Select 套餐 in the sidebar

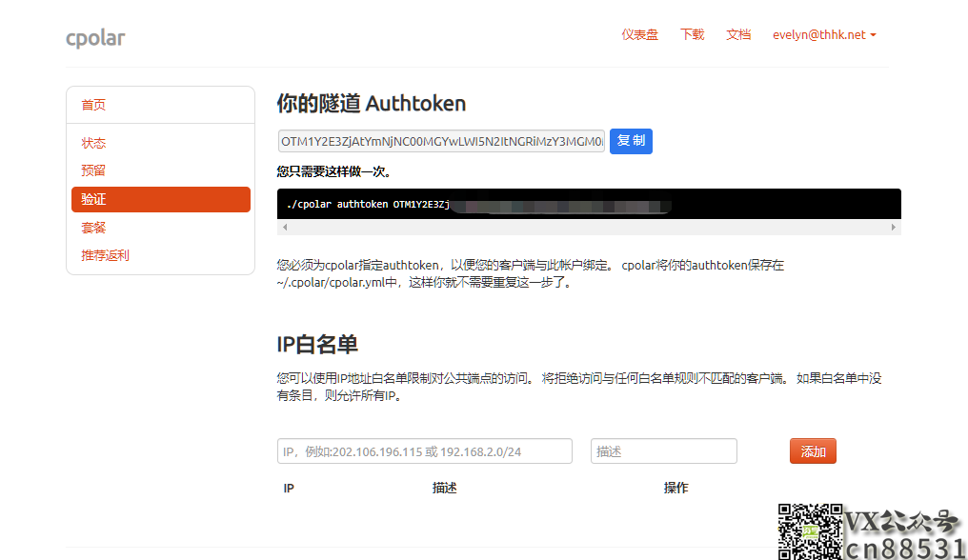pyautogui.click(x=93, y=228)
